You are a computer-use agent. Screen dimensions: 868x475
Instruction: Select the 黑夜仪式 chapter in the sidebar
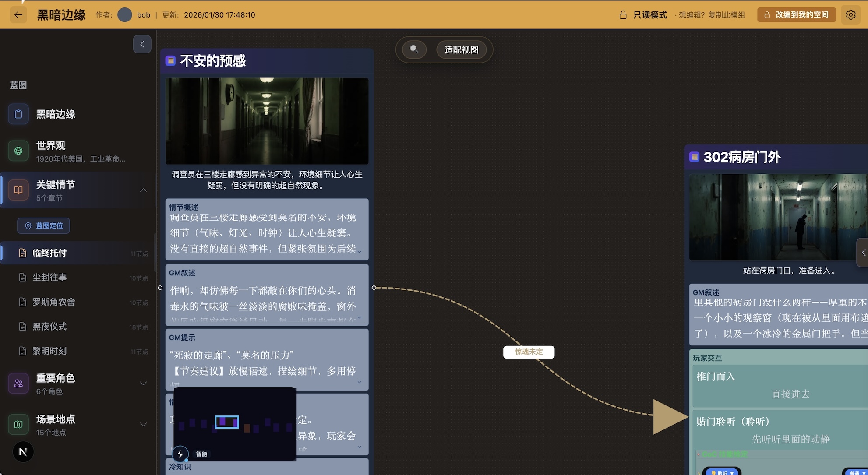click(x=50, y=327)
